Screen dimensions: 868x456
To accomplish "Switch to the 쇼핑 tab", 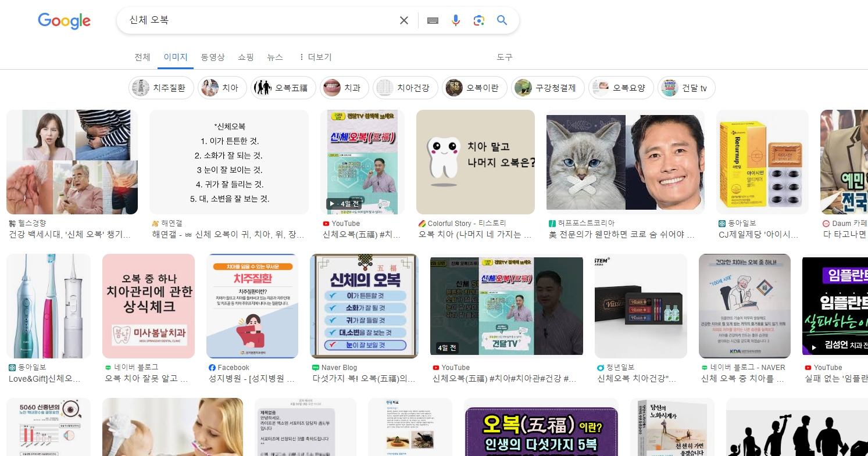I will click(246, 57).
